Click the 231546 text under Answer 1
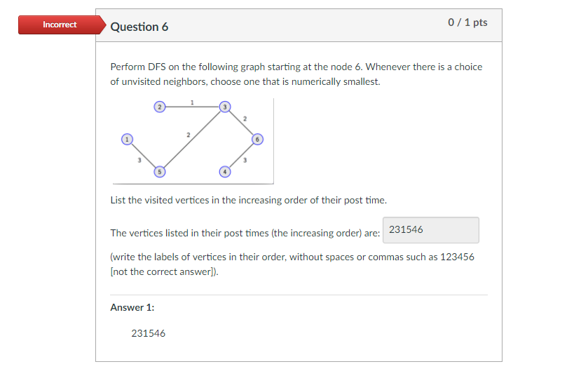 [148, 333]
